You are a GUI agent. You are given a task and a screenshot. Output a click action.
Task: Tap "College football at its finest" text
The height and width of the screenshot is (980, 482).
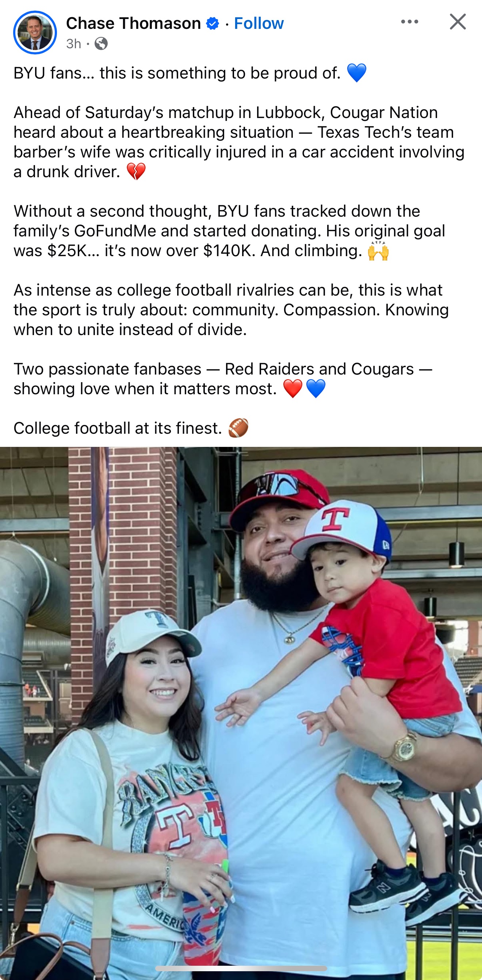118,428
